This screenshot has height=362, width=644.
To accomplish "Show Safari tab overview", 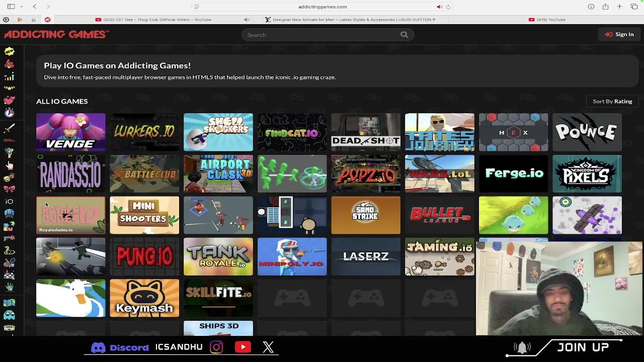I will click(x=634, y=7).
